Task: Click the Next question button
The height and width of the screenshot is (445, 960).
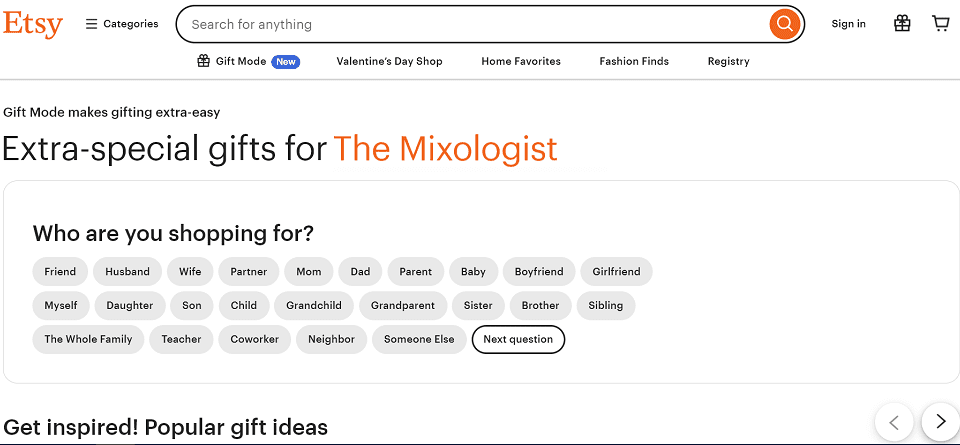Action: pos(518,339)
